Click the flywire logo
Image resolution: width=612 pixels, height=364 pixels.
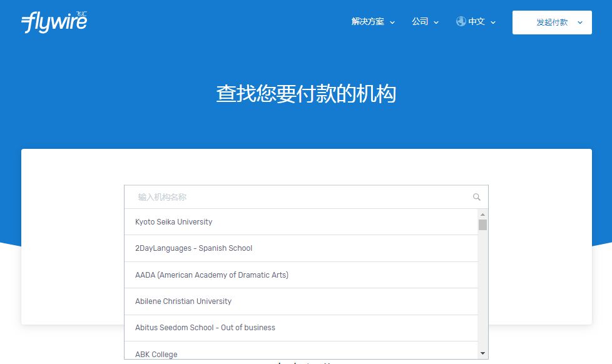53,22
